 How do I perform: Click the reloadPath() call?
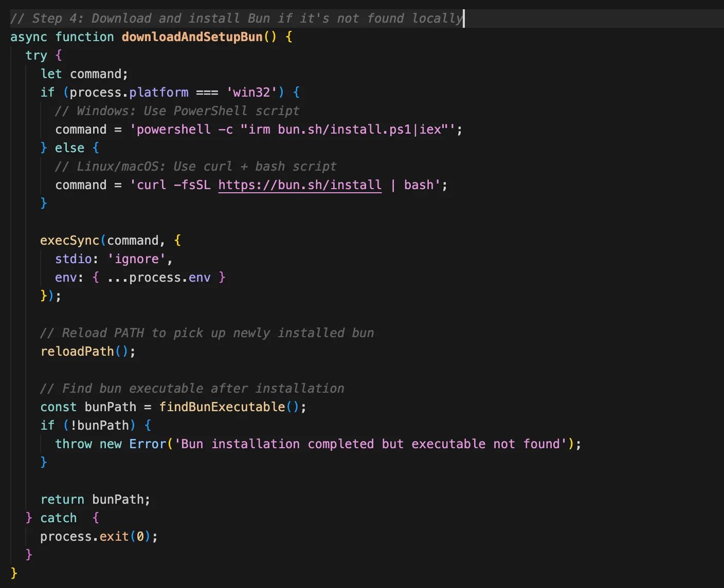pos(88,352)
